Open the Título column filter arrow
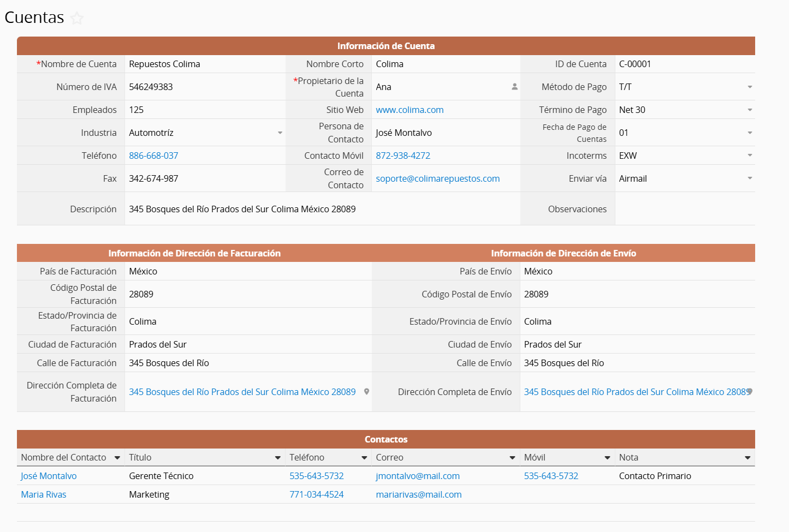The height and width of the screenshot is (532, 789). point(277,458)
